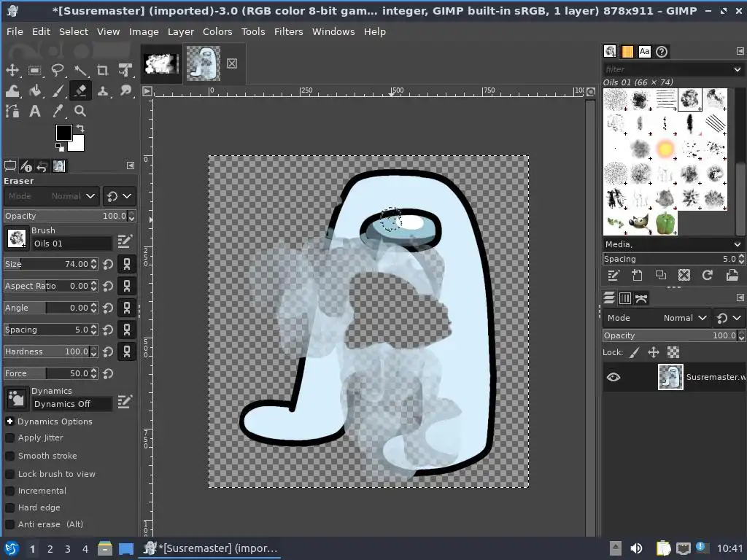Open the brush tag filter dropdown arrow
Viewport: 747px width, 560px height.
[x=738, y=69]
